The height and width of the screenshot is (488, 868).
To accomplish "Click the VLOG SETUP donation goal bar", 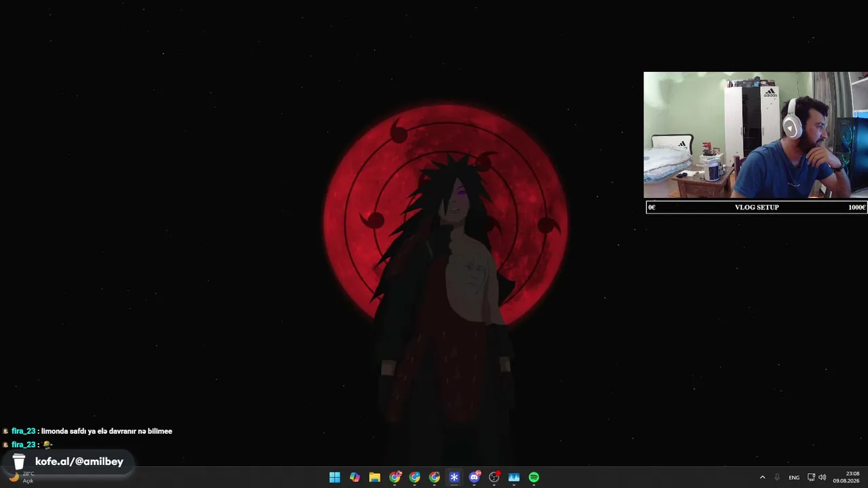I will (x=757, y=207).
